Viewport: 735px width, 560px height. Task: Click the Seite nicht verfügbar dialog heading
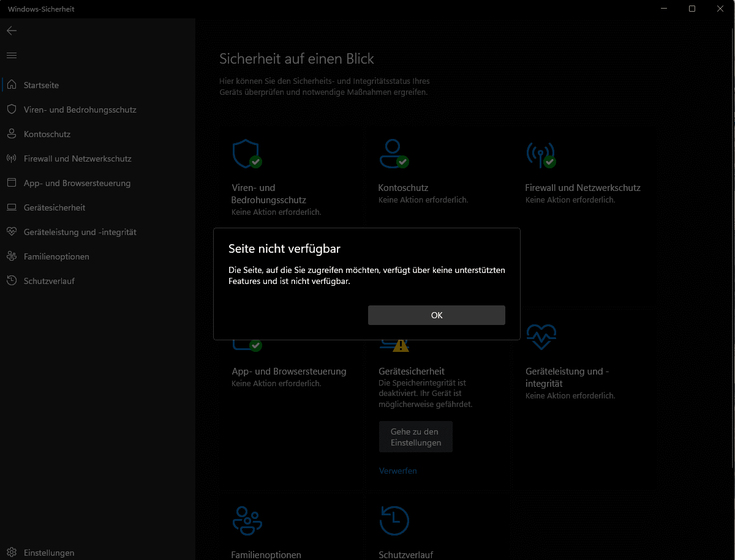click(284, 248)
